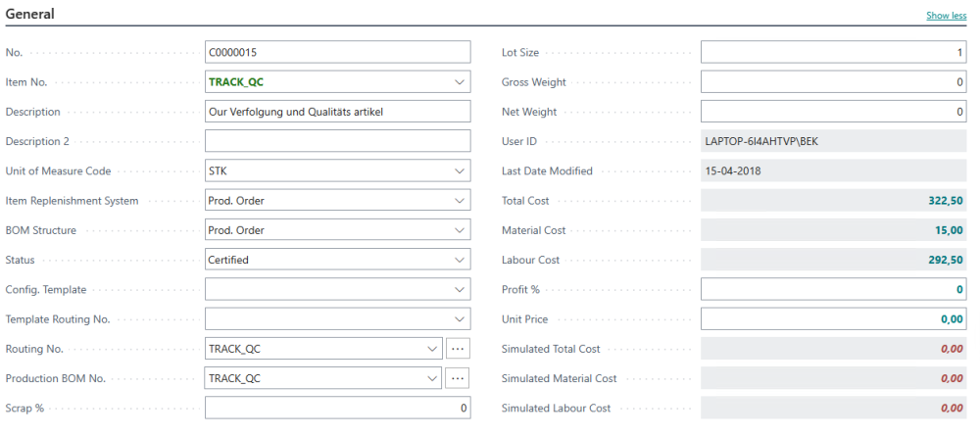
Task: Expand Item Replenishment System dropdown
Action: pos(460,201)
